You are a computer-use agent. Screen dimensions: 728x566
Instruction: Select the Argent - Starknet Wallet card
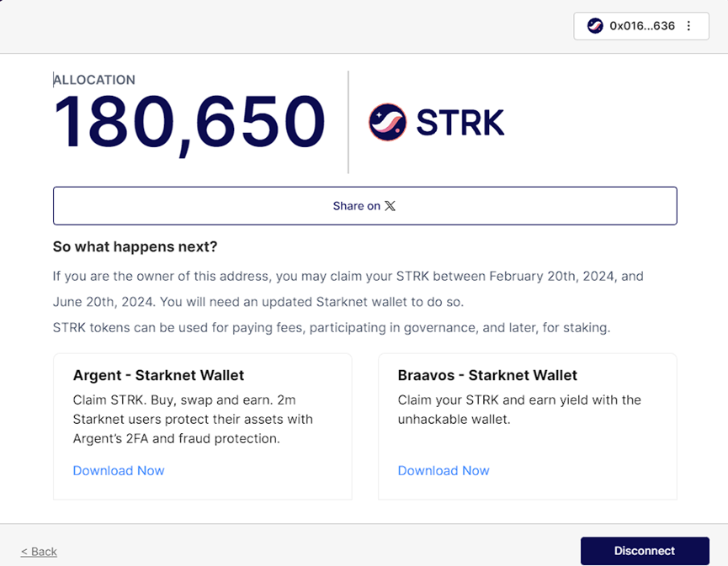click(202, 426)
